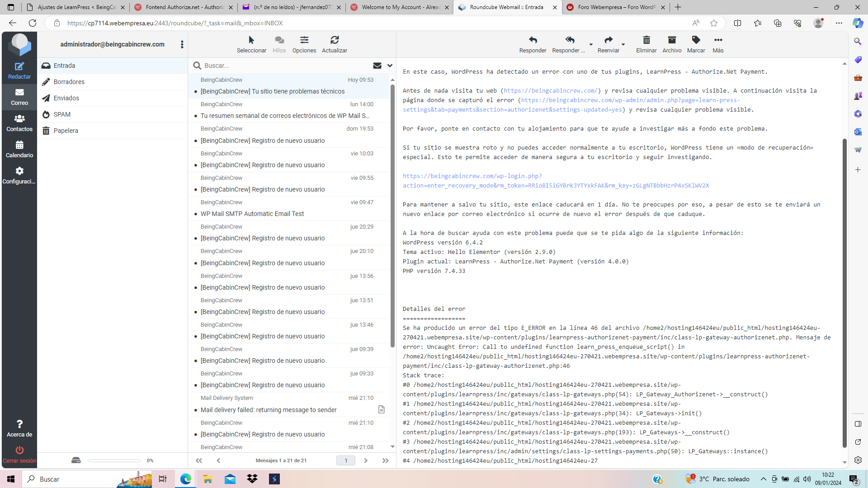Switch to Welcome to My Account tab

tap(400, 7)
